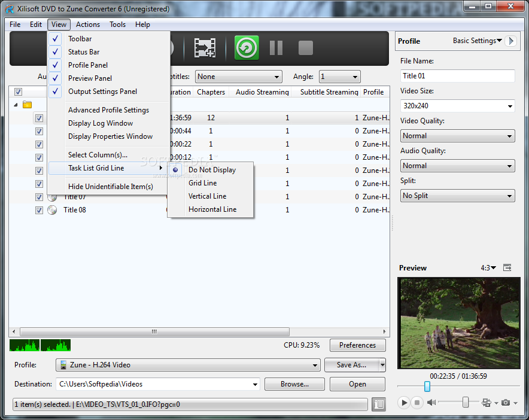Open the Basic Settings dropdown
The height and width of the screenshot is (420, 529).
(478, 41)
